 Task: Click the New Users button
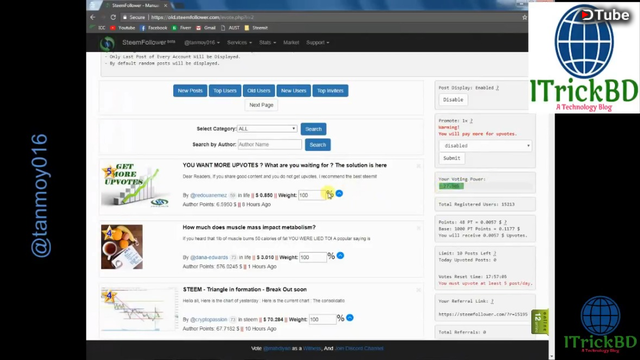tap(293, 91)
